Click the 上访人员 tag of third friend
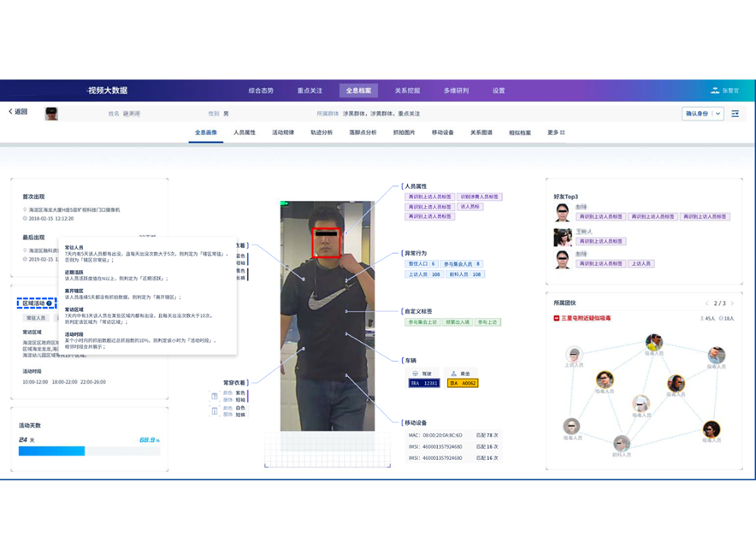756x559 pixels. (x=641, y=263)
